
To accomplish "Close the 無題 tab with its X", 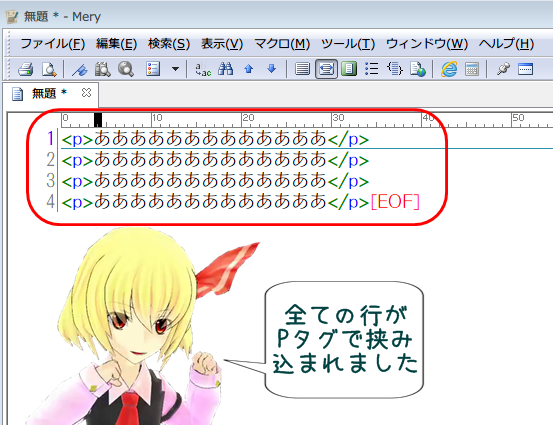I will [86, 93].
